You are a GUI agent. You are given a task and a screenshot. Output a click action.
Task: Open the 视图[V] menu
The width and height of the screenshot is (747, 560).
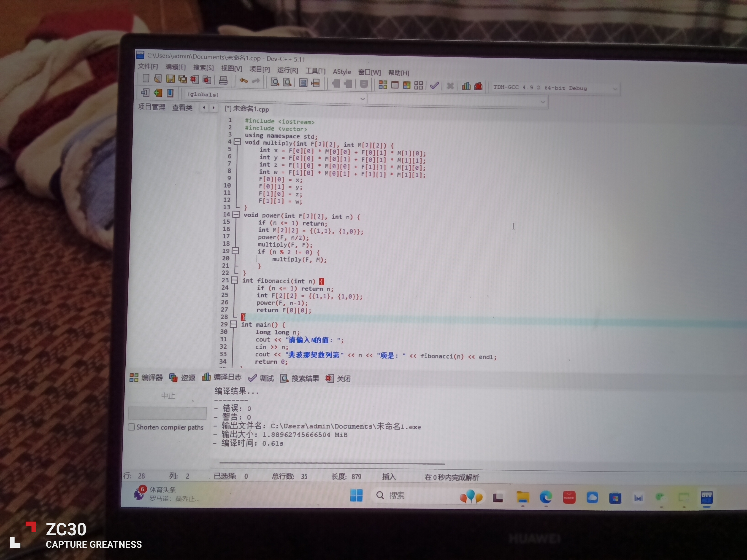232,69
